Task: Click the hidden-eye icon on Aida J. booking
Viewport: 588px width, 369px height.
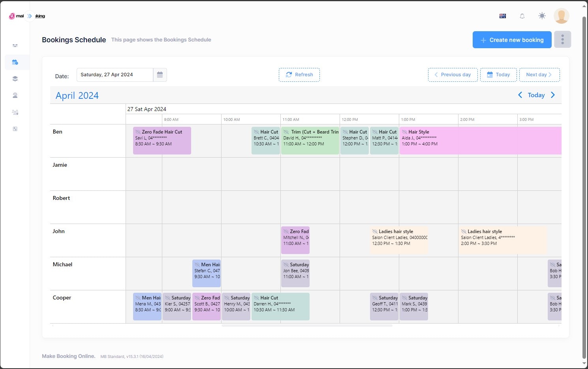Action: click(x=404, y=132)
